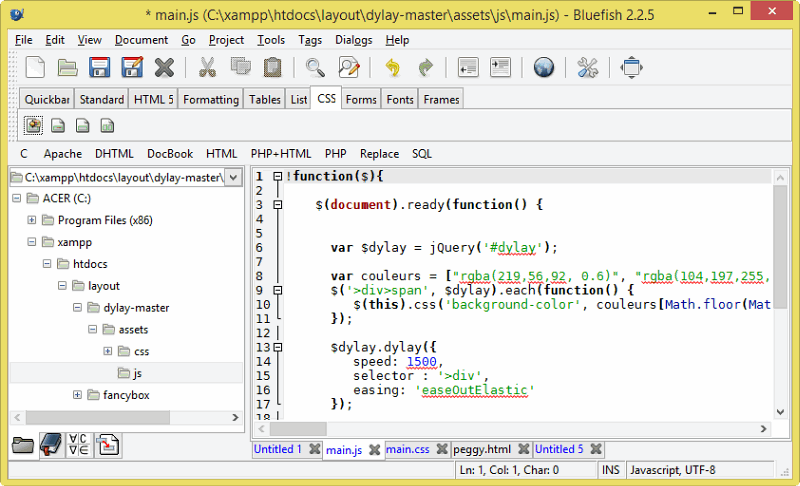Click the second CSS toolbar icon
The height and width of the screenshot is (486, 800).
(58, 125)
